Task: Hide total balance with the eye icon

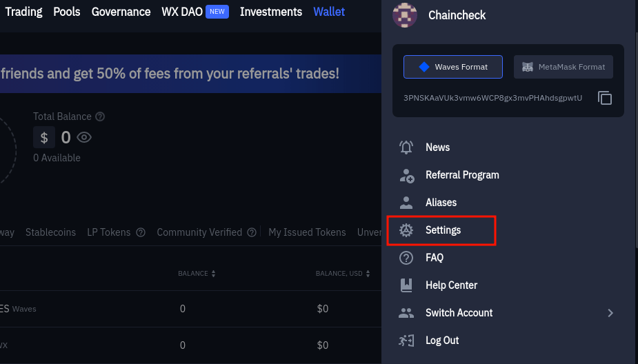Action: [84, 137]
